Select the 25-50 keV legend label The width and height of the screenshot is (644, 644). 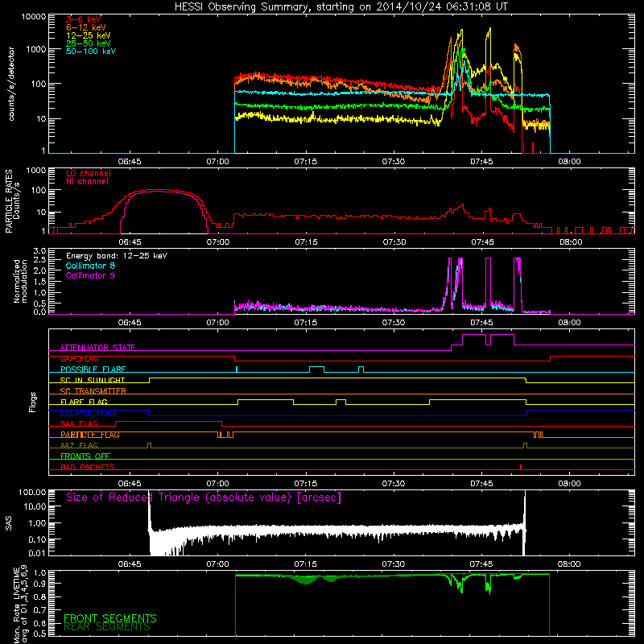(x=89, y=43)
